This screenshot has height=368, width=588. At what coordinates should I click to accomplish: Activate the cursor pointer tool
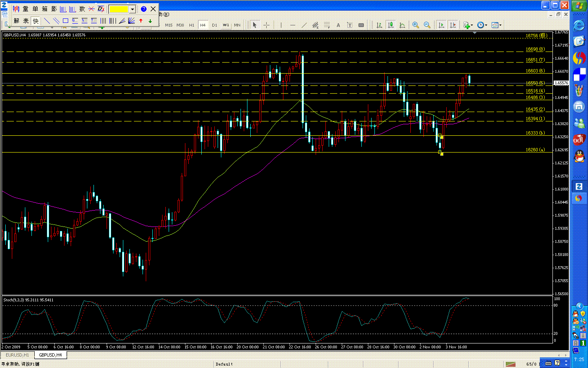(x=255, y=25)
